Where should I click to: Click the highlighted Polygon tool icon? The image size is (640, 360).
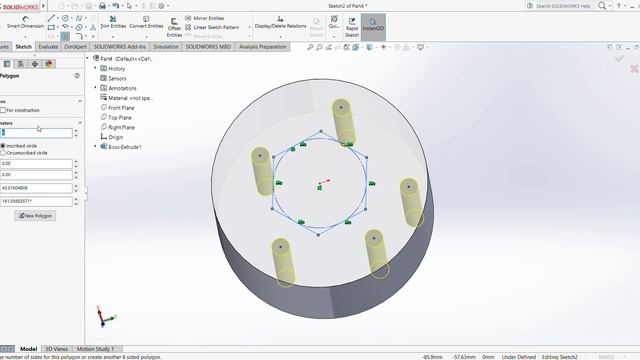(x=65, y=36)
